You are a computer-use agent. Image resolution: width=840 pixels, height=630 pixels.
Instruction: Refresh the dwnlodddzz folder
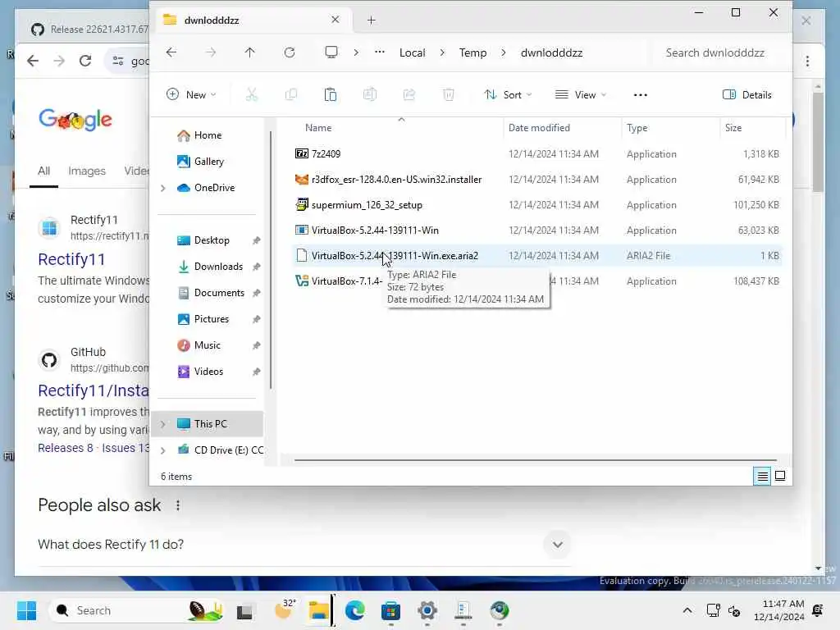tap(290, 52)
